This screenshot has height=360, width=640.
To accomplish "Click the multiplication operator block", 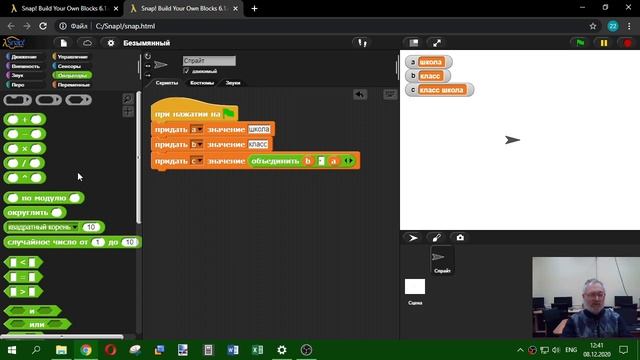I will [x=24, y=149].
